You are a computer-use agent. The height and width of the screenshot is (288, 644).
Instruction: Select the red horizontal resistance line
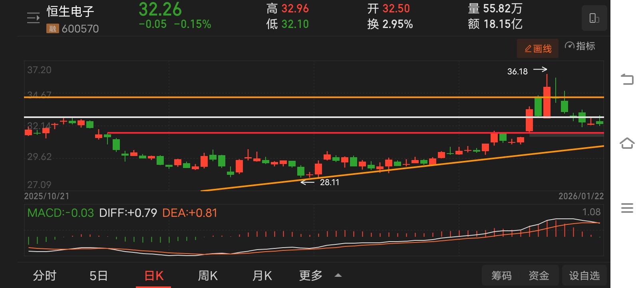pyautogui.click(x=356, y=133)
